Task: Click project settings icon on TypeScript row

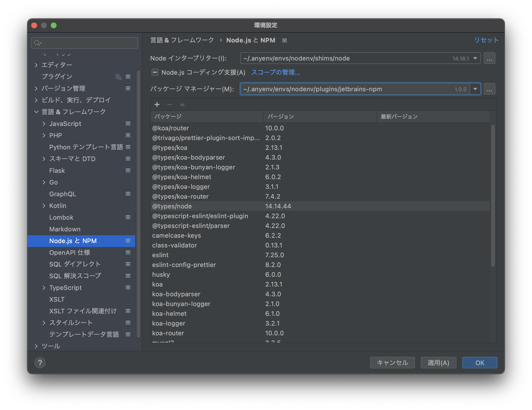Action: coord(128,288)
